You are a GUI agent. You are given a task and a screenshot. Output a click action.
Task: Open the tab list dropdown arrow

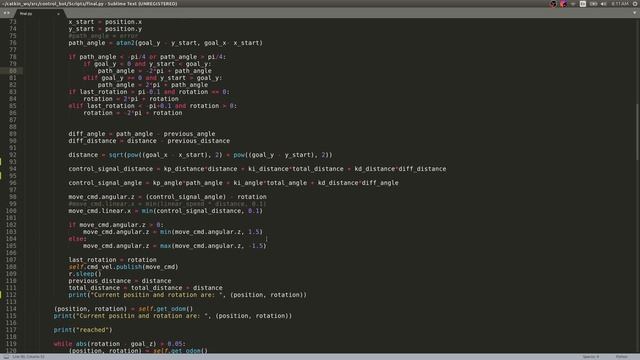635,13
